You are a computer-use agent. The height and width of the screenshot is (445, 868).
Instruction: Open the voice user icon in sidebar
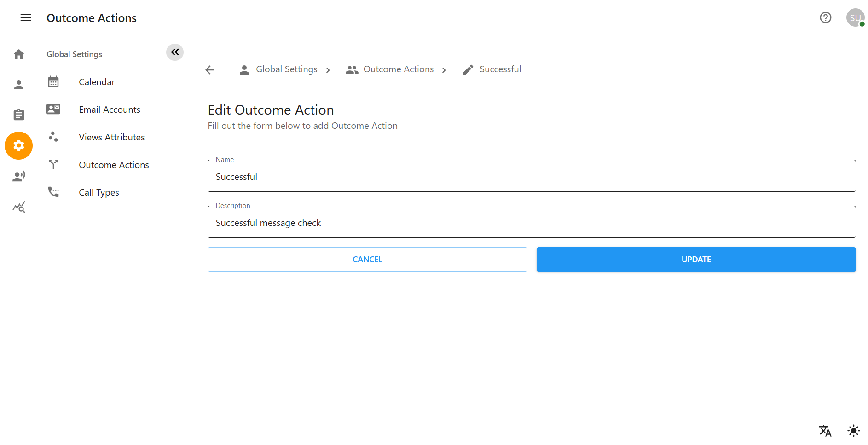pyautogui.click(x=19, y=176)
